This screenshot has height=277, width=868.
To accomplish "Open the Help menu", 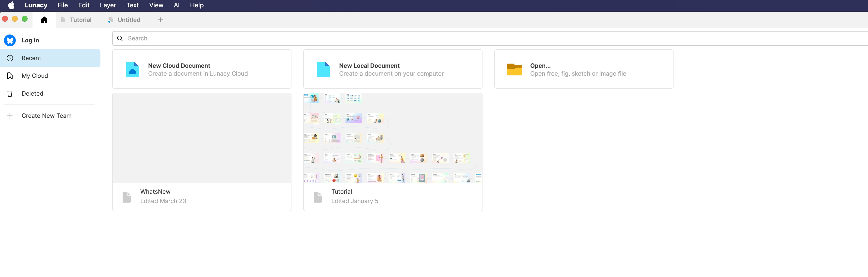I will (197, 5).
